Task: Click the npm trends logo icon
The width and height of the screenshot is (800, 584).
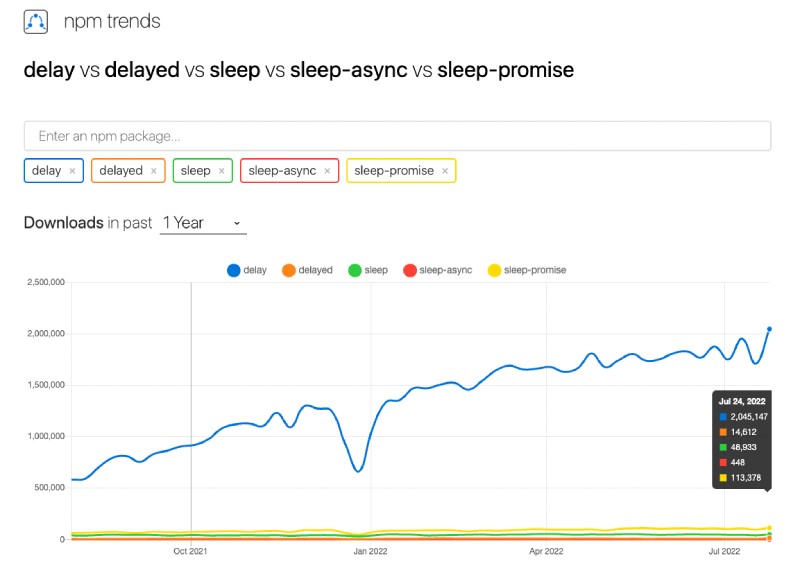Action: pyautogui.click(x=34, y=20)
